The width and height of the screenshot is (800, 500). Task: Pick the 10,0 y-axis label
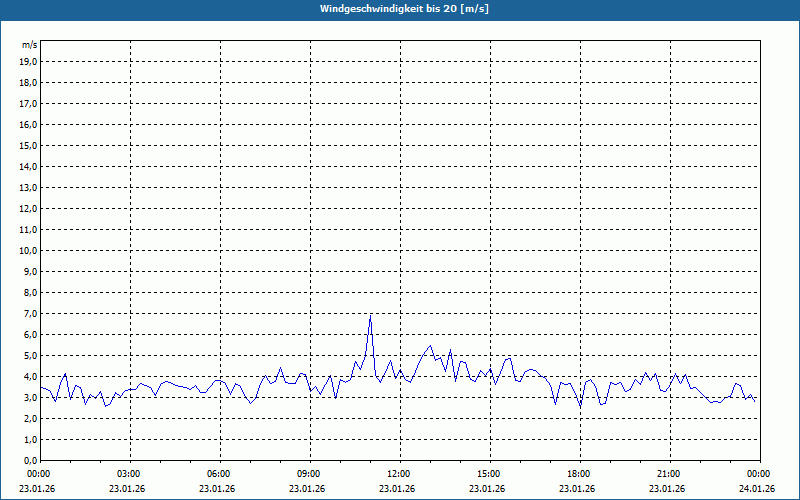pos(29,250)
